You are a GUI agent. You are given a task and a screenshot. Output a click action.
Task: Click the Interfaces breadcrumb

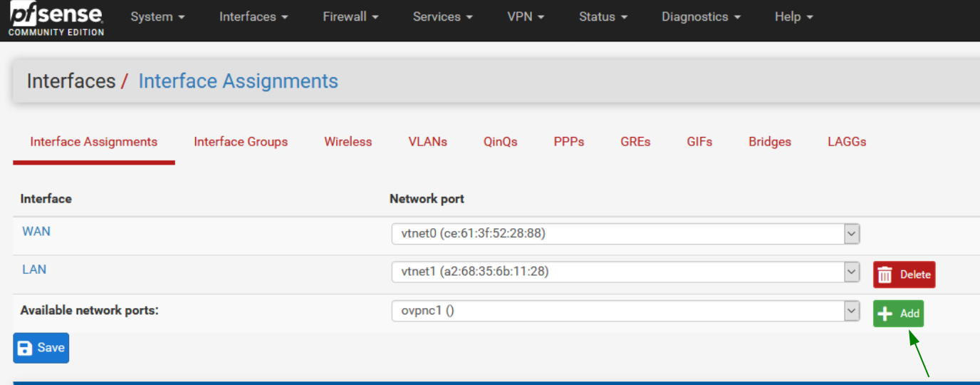(x=71, y=81)
